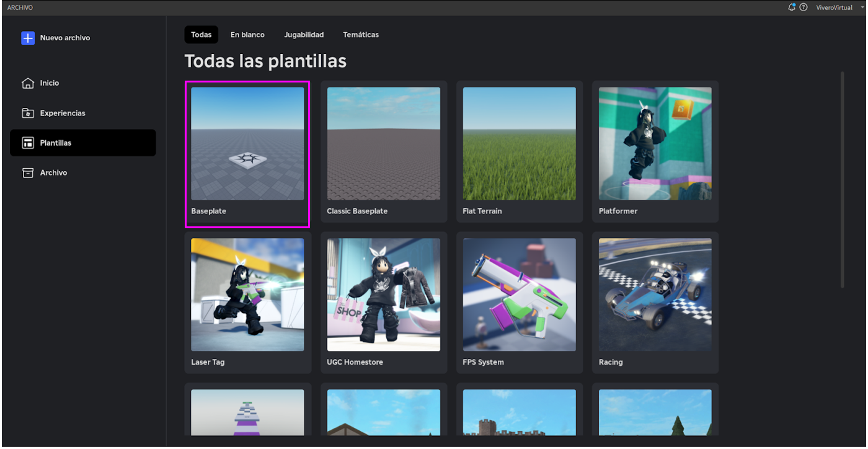Click the vertical scrollbar of templates list

point(842,180)
